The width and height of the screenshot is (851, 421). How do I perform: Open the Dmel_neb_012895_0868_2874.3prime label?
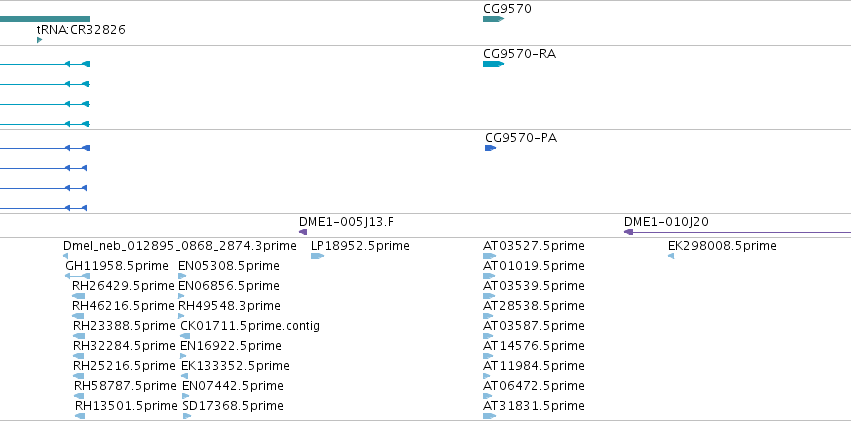[180, 246]
